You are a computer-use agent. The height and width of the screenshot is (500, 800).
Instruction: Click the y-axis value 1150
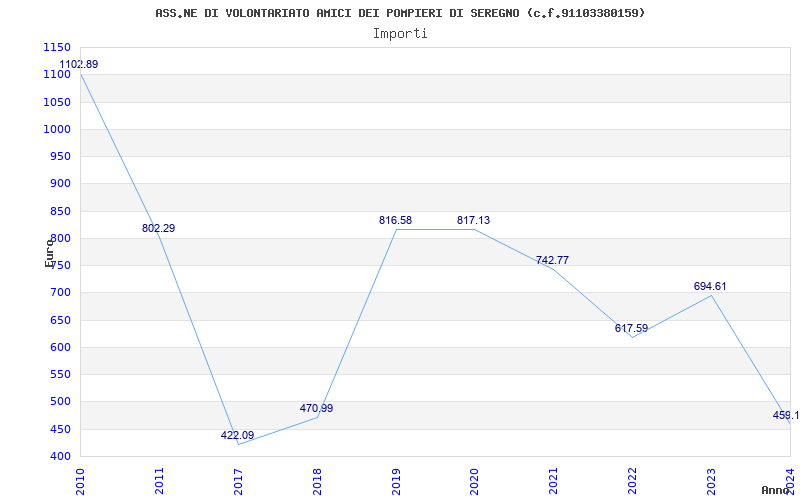pyautogui.click(x=57, y=47)
